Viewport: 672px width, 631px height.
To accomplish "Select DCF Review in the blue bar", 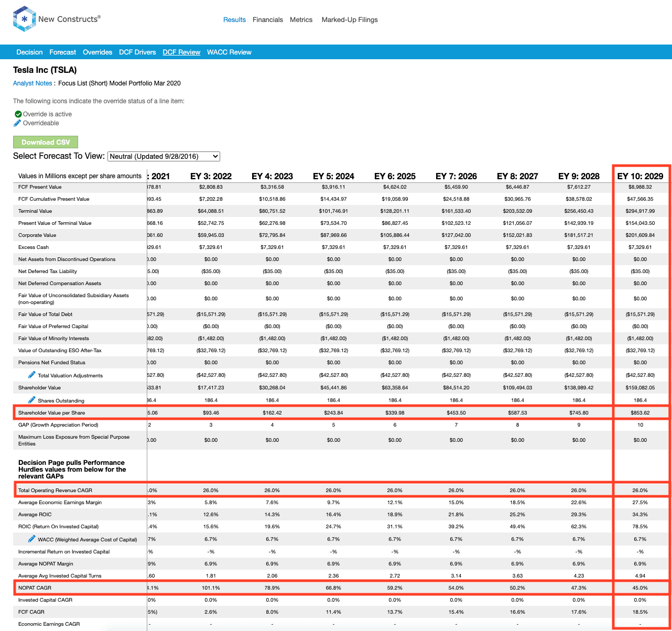I will [181, 52].
